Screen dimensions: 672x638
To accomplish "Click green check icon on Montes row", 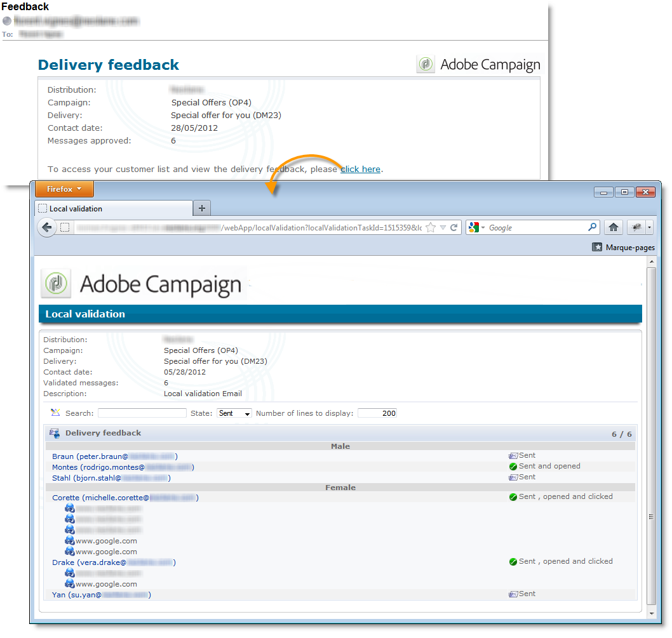I will click(x=513, y=467).
